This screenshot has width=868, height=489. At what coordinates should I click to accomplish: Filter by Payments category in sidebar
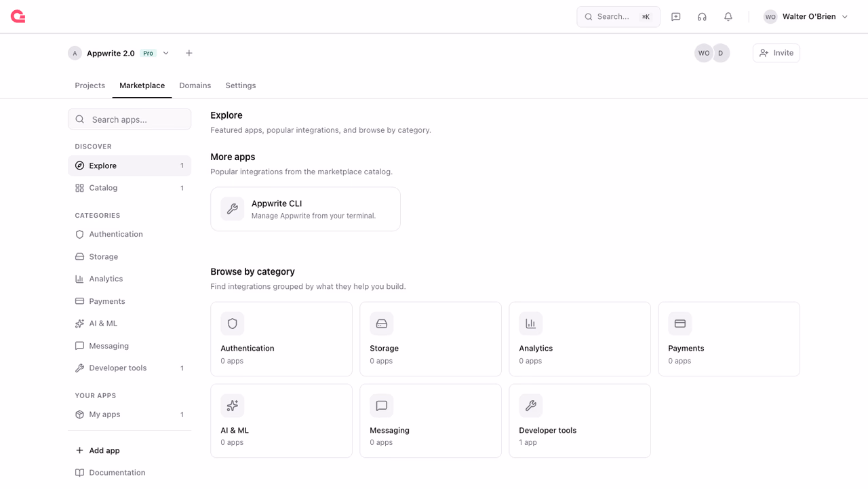tap(130, 301)
